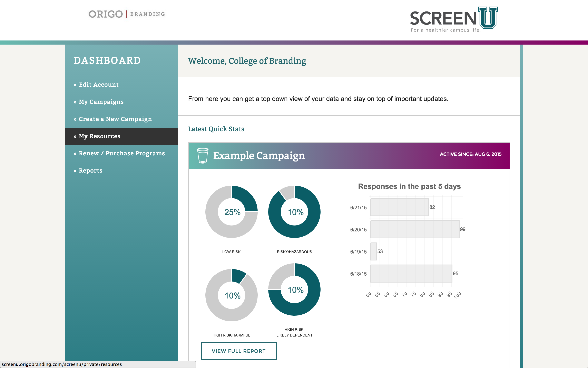Click the 6/19/15 date label
Screen dimensions: 588x368
[x=358, y=252]
